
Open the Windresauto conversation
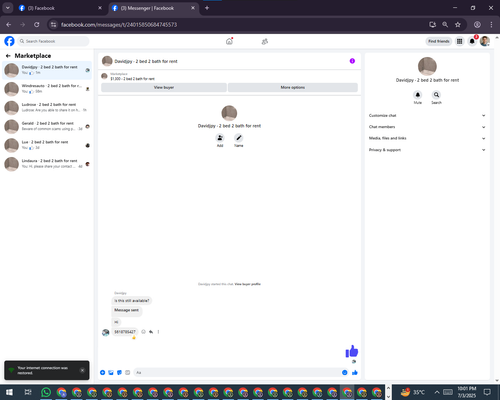click(x=47, y=89)
